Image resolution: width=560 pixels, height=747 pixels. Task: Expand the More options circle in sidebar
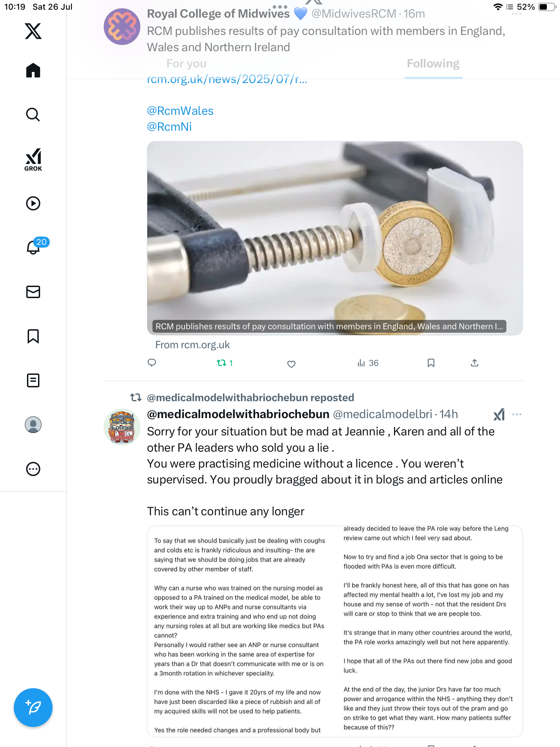click(x=33, y=469)
